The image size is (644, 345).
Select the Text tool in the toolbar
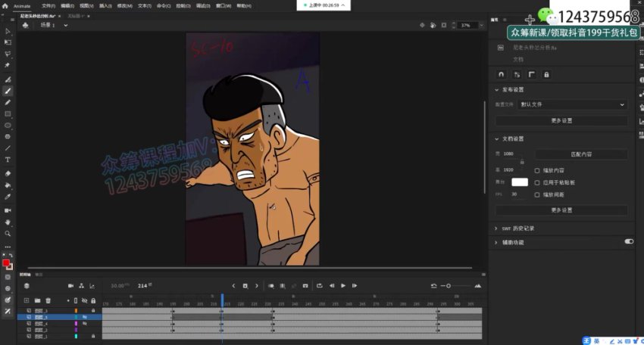tap(8, 160)
